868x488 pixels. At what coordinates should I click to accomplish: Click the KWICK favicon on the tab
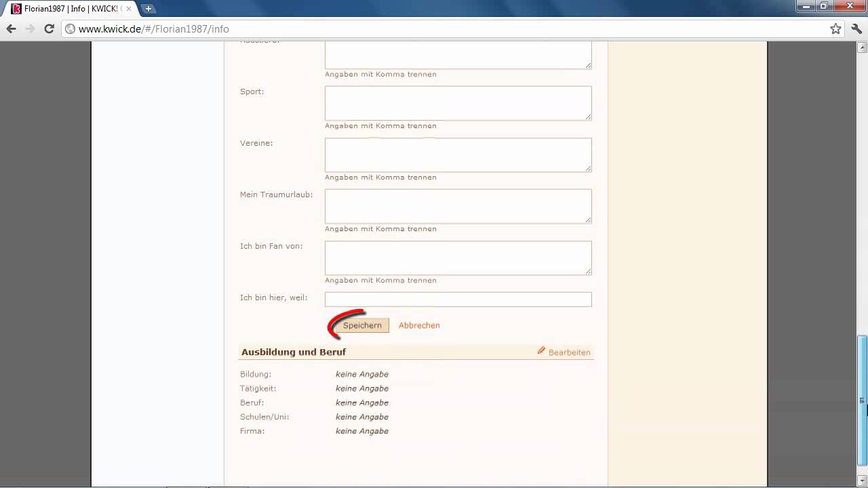click(16, 9)
